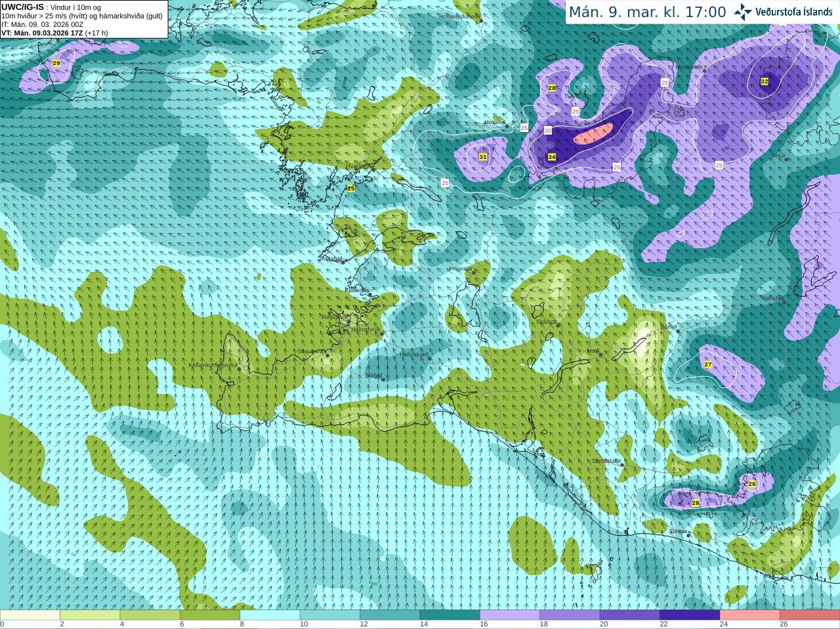Select the 12–14 m/s legend color swatch

click(x=390, y=615)
